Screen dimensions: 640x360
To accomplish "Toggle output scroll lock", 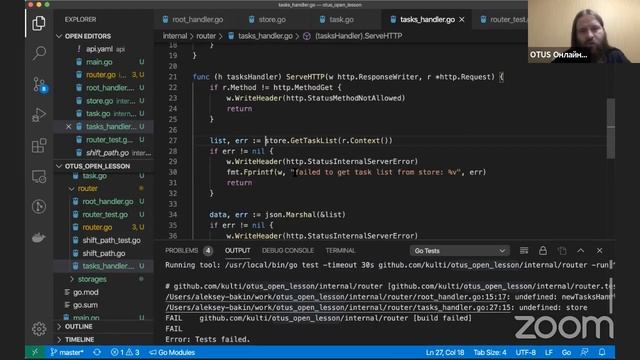I will 543,251.
